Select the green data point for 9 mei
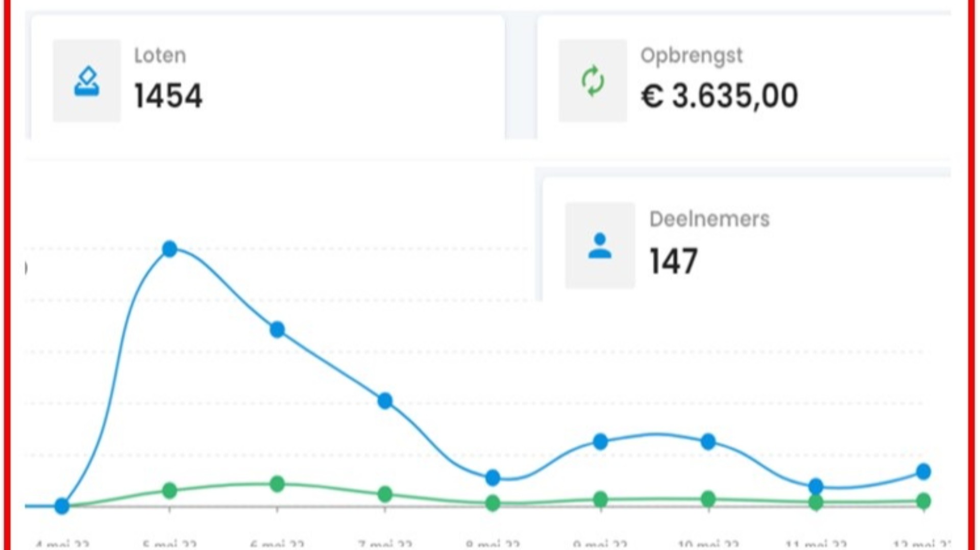The image size is (980, 550). pos(601,499)
